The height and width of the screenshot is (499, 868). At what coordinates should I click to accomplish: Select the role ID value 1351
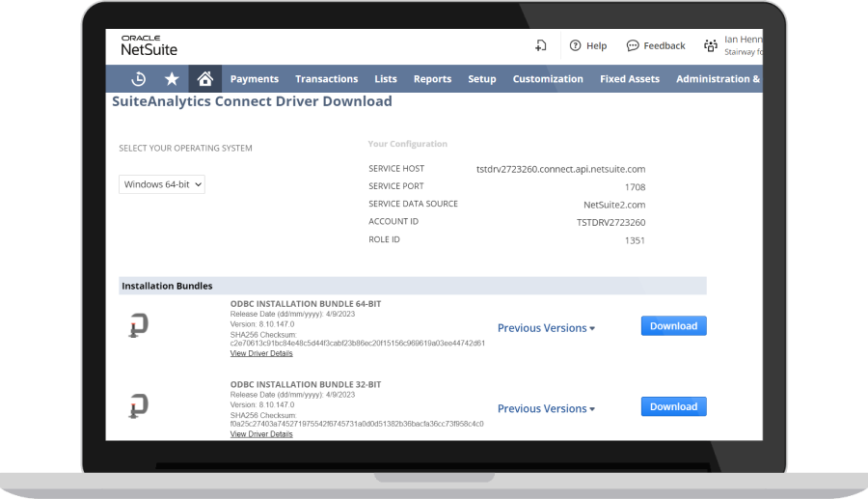coord(635,240)
